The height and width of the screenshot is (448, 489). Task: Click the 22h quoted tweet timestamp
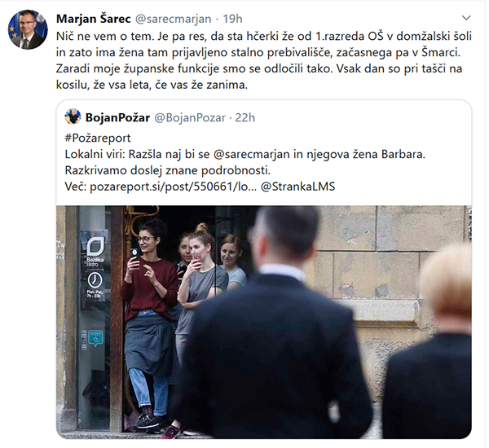[x=245, y=117]
